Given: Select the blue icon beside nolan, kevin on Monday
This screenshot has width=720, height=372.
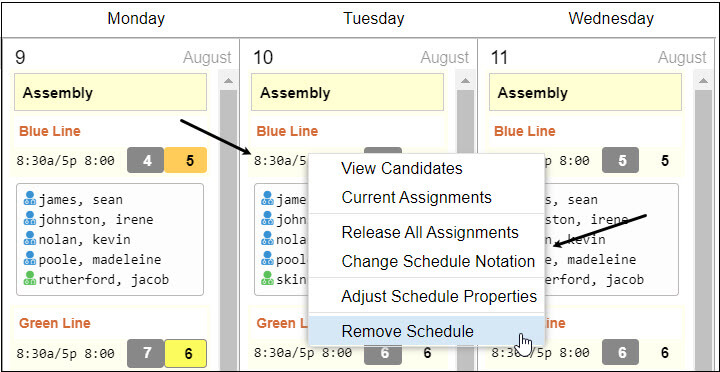Looking at the screenshot, I should (x=30, y=238).
